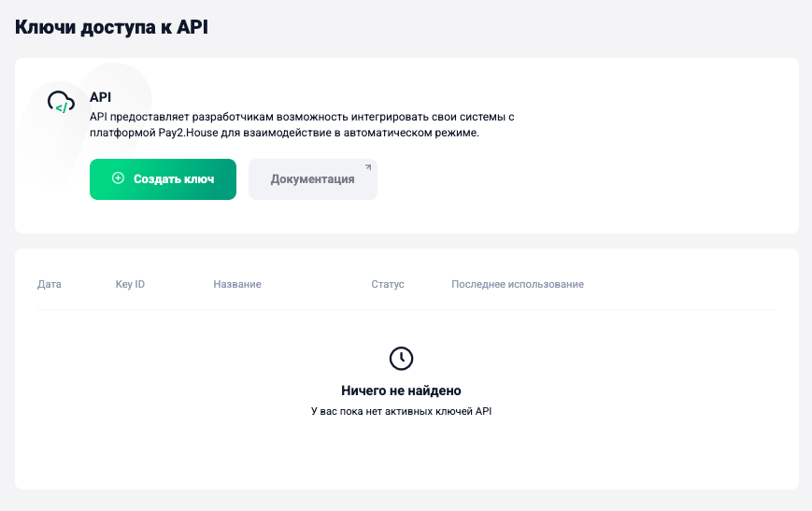The width and height of the screenshot is (812, 511).
Task: Click the Ключи доступа к API heading
Action: point(111,27)
